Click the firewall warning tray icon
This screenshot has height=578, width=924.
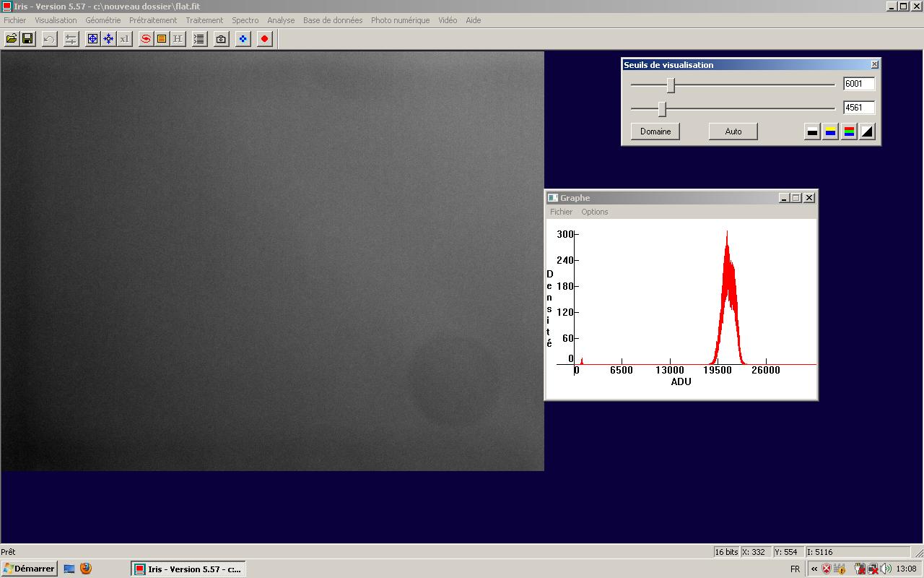pos(839,569)
